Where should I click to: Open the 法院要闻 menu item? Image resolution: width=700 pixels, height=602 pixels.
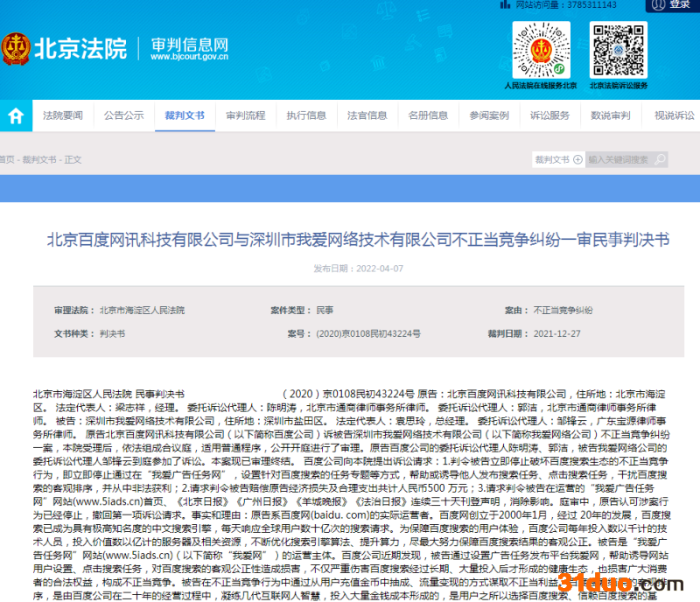[x=63, y=115]
